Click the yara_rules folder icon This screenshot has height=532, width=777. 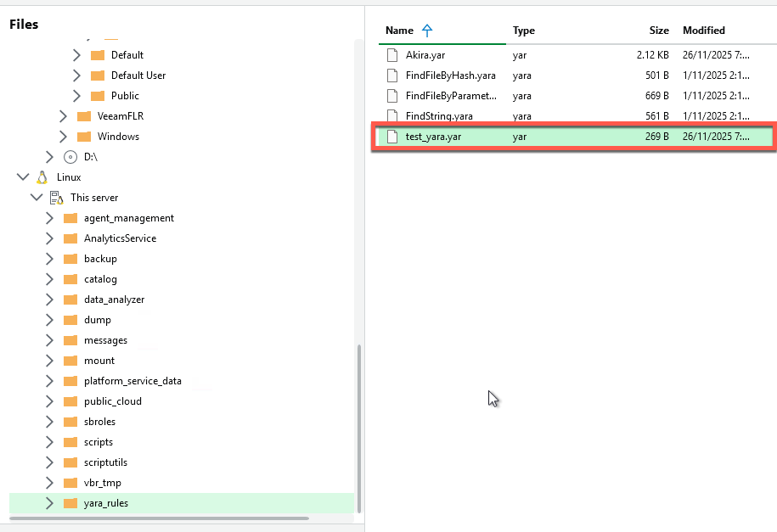[x=70, y=503]
